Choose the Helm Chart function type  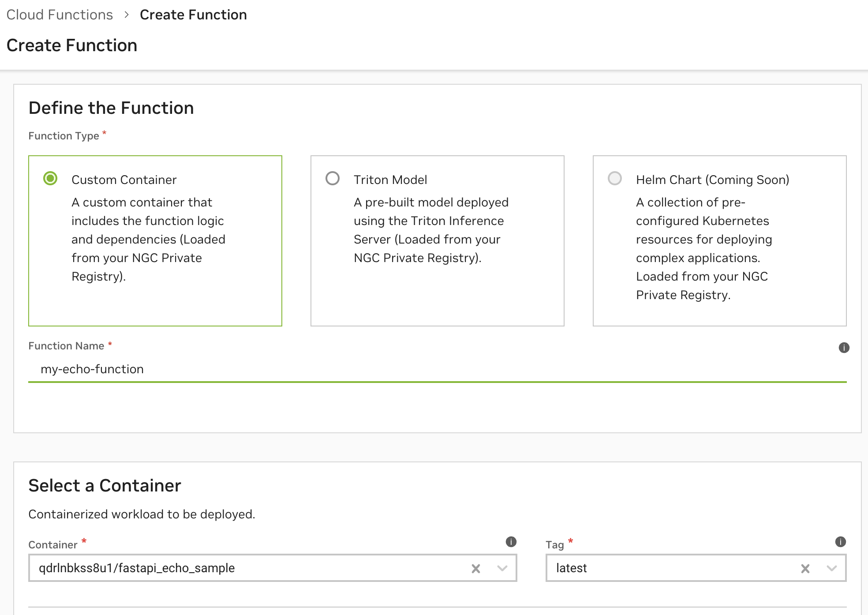pyautogui.click(x=615, y=178)
